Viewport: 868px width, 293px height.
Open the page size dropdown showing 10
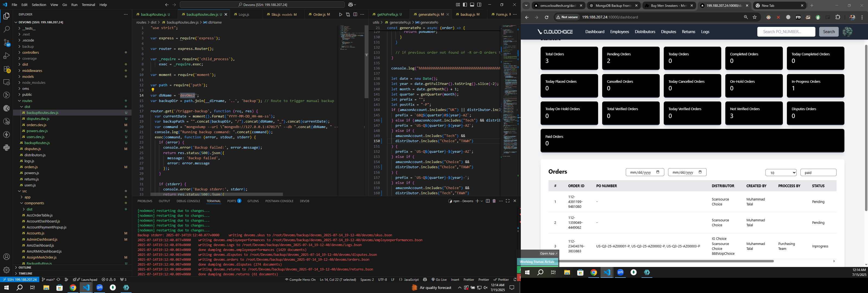(781, 173)
